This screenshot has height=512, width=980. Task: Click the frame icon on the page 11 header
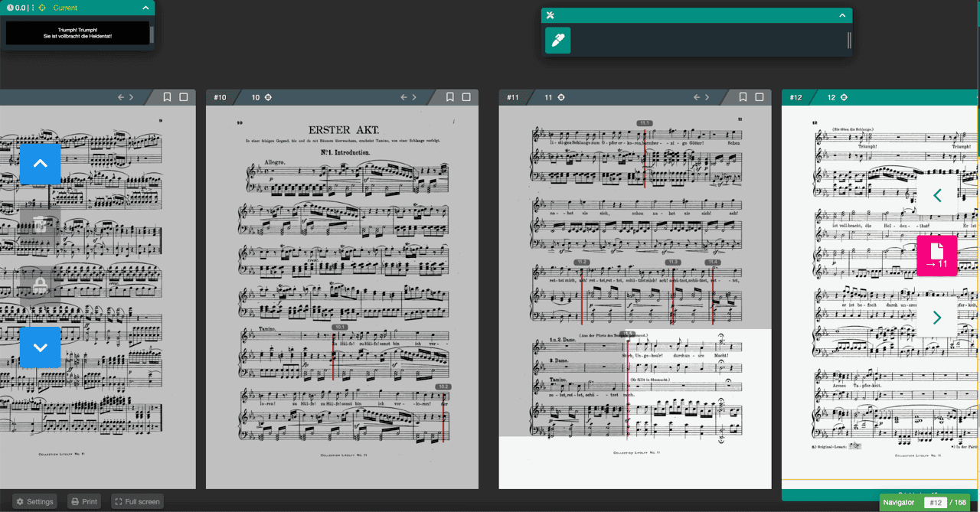pos(759,97)
